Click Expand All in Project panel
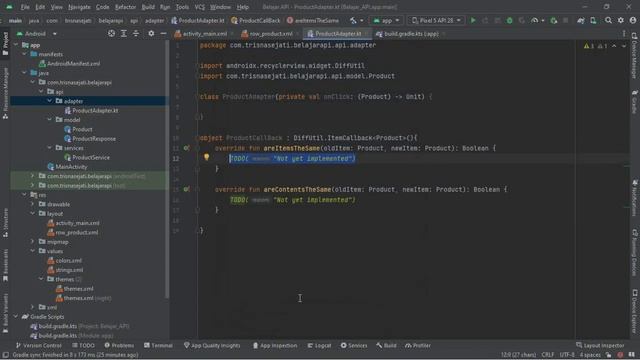Image resolution: width=640 pixels, height=360 pixels. tap(124, 33)
